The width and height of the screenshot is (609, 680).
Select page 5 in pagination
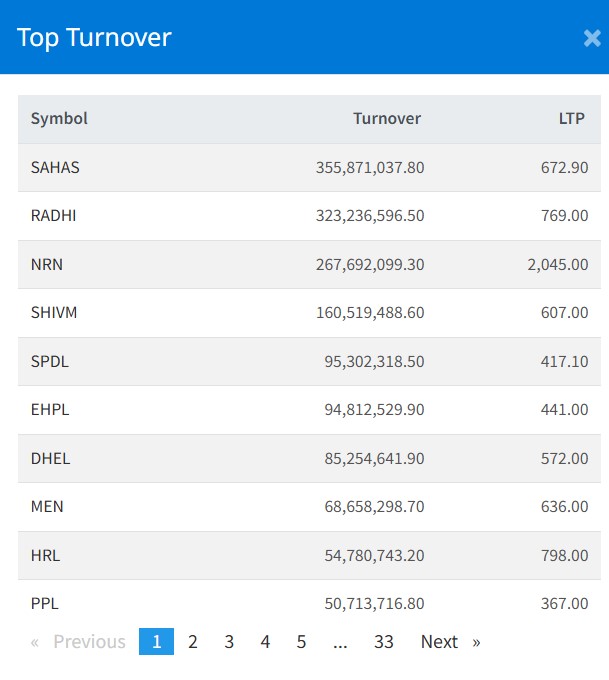pyautogui.click(x=301, y=642)
